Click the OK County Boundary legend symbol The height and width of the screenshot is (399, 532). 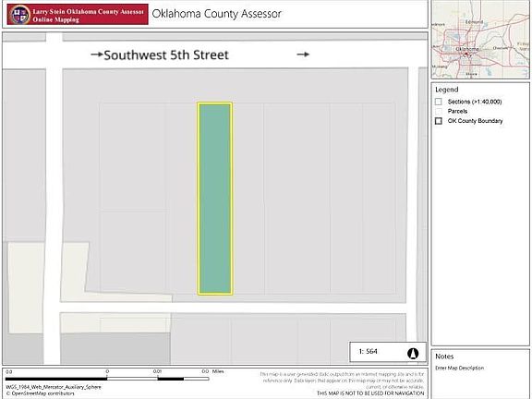tap(439, 121)
